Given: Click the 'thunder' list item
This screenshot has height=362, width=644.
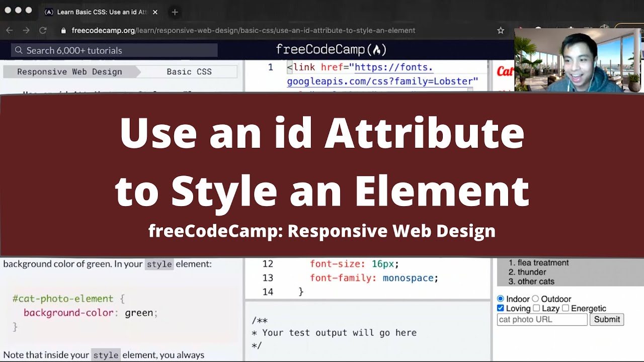Looking at the screenshot, I should click(x=532, y=272).
